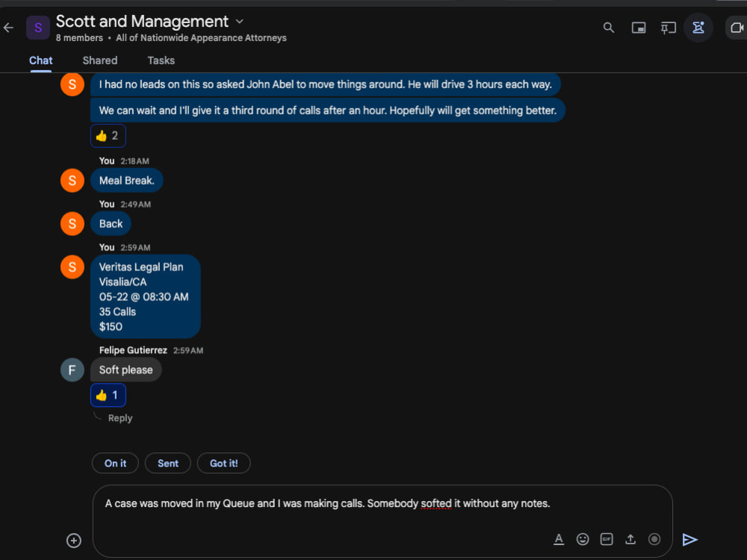Go back using the left arrow
This screenshot has width=747, height=560.
click(8, 28)
